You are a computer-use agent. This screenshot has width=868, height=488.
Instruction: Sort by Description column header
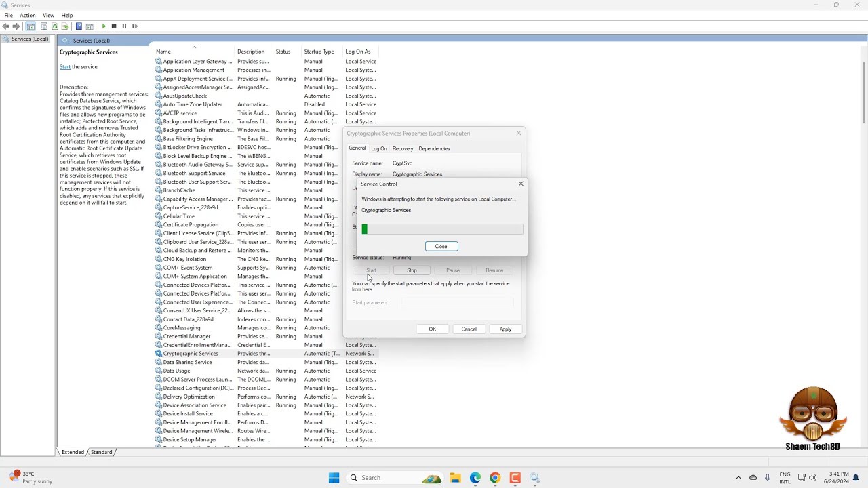point(254,52)
